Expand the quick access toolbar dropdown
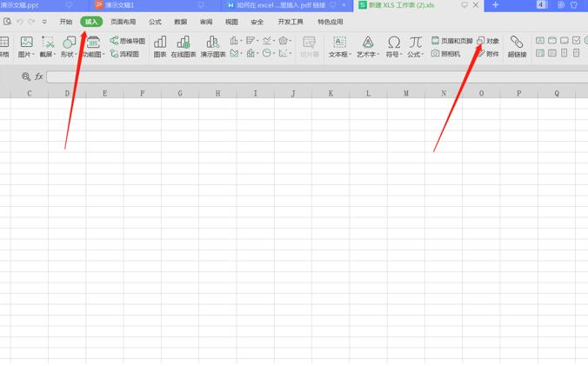This screenshot has width=588, height=366. click(44, 22)
